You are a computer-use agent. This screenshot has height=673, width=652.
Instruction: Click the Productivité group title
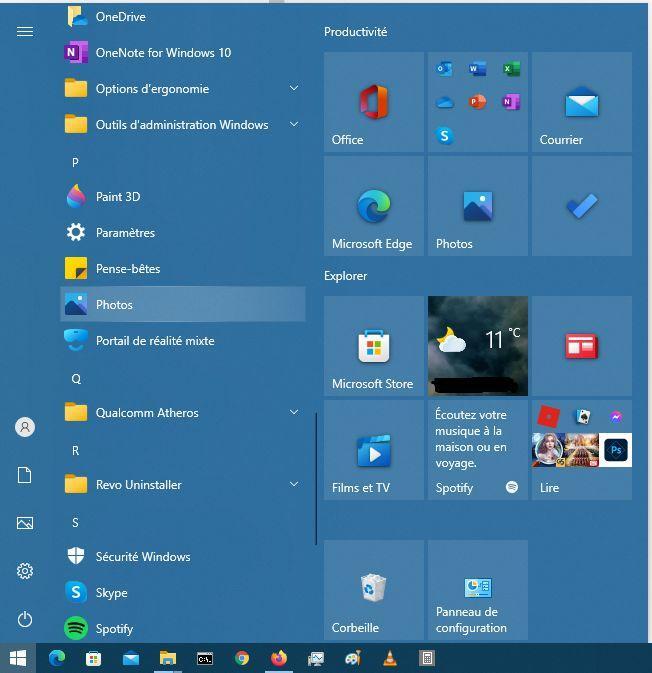point(356,32)
